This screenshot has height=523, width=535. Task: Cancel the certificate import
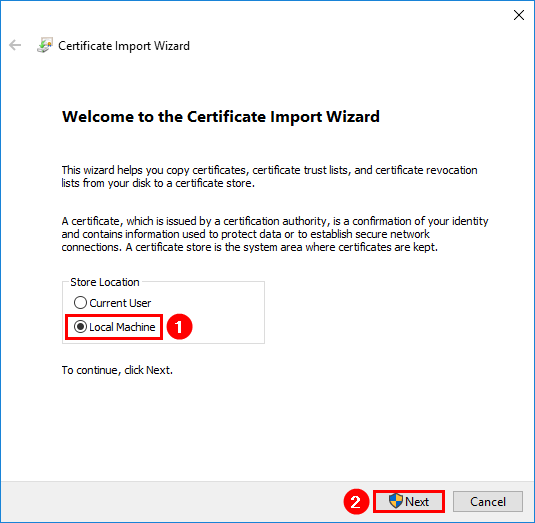(488, 502)
